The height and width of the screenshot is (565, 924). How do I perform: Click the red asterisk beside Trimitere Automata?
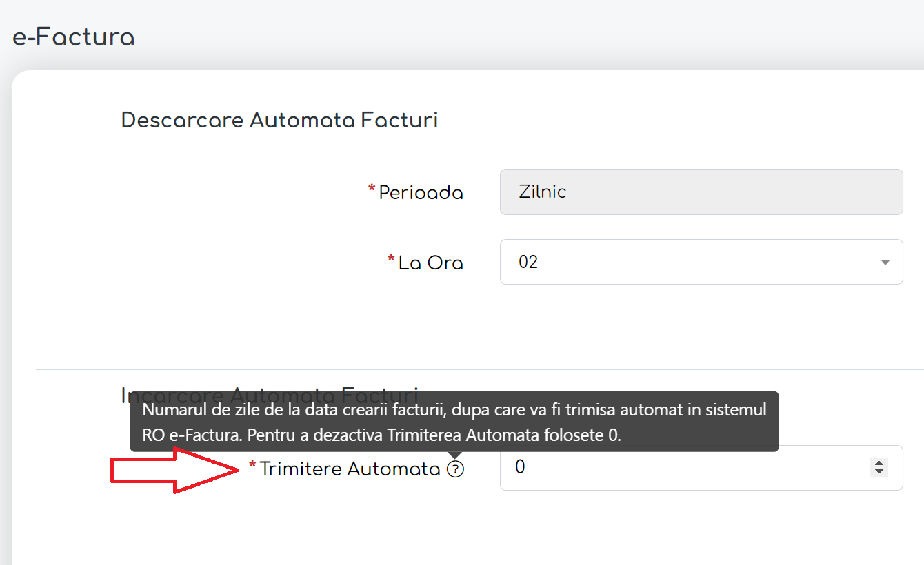pyautogui.click(x=252, y=466)
